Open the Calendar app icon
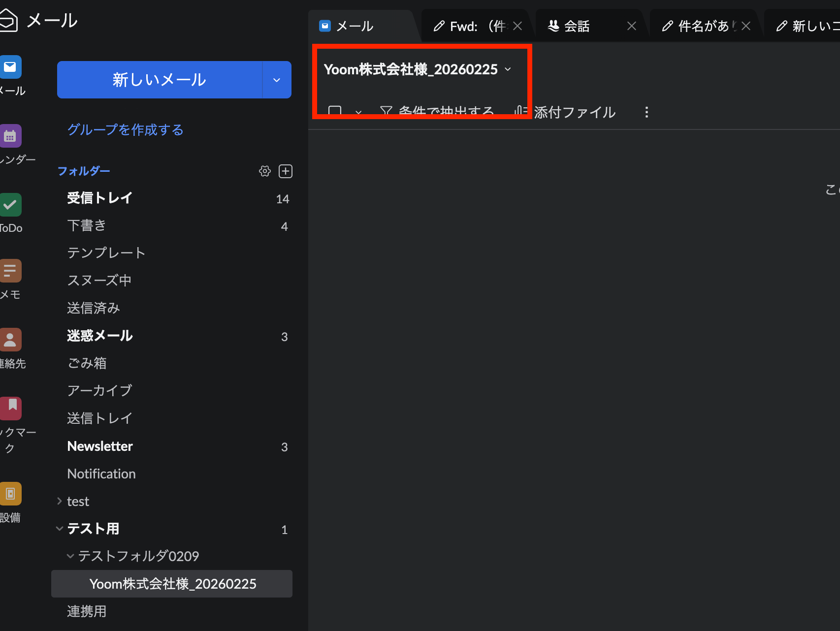This screenshot has width=840, height=631. [10, 136]
